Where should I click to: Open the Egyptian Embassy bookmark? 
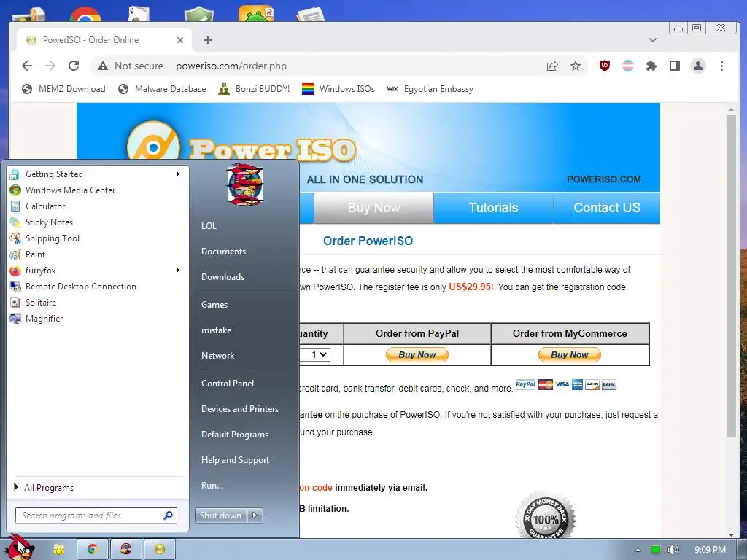(430, 88)
